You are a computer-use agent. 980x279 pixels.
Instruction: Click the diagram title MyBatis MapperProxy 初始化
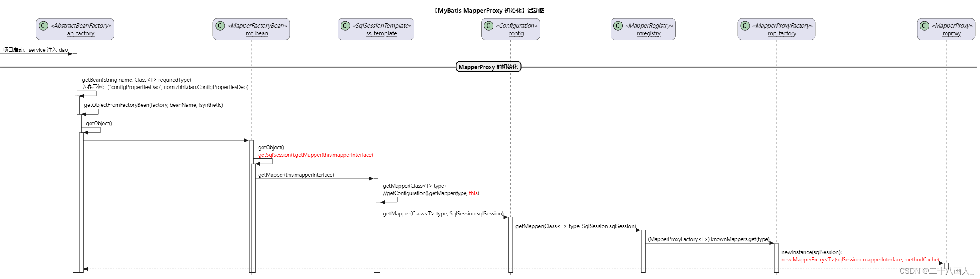coord(489,11)
